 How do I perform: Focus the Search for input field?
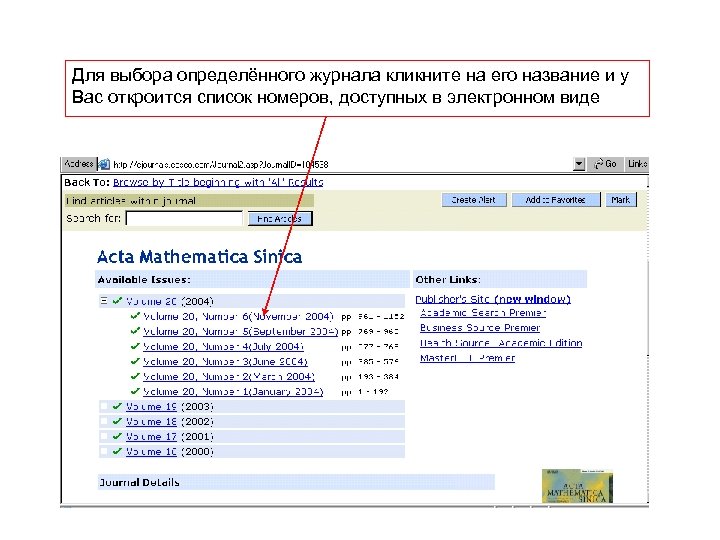pyautogui.click(x=184, y=218)
